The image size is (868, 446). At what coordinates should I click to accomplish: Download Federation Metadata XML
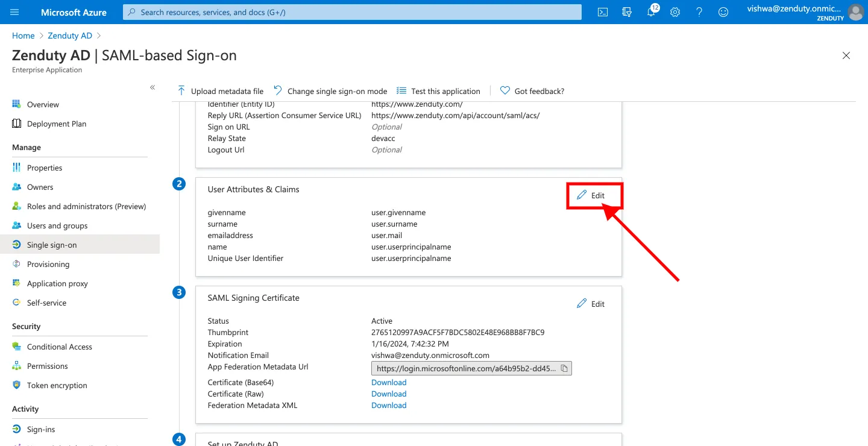pyautogui.click(x=389, y=405)
